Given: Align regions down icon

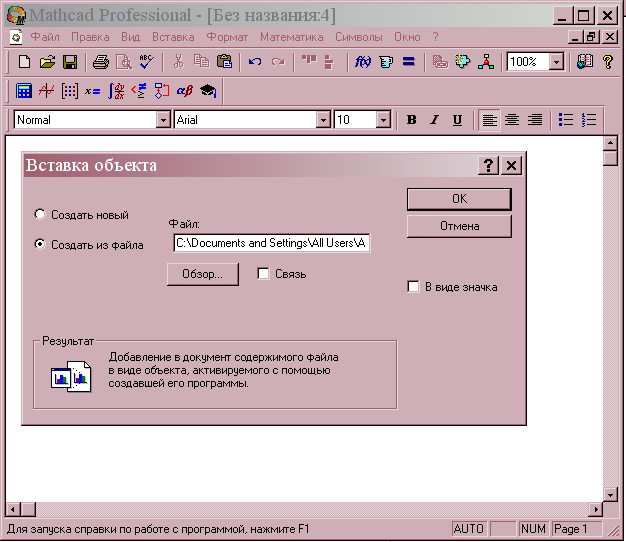Looking at the screenshot, I should pyautogui.click(x=329, y=62).
